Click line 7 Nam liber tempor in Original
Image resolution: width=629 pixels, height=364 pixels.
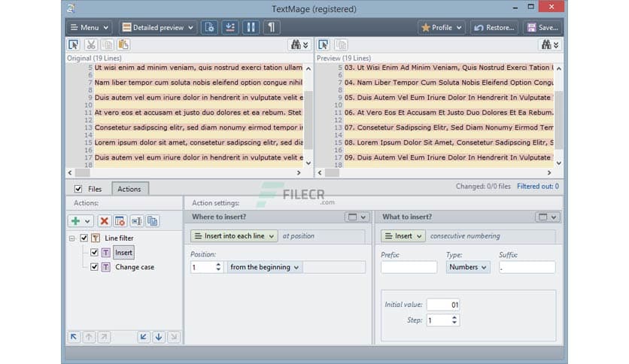[x=199, y=83]
